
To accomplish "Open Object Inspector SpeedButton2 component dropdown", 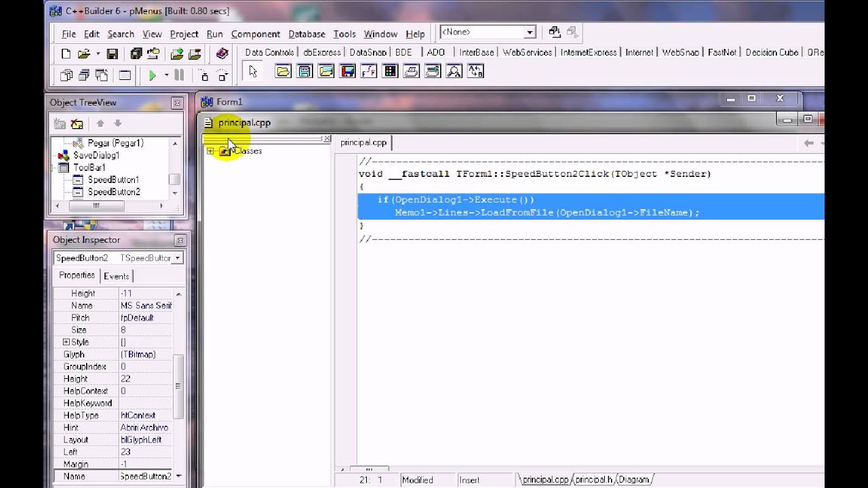I will (177, 258).
